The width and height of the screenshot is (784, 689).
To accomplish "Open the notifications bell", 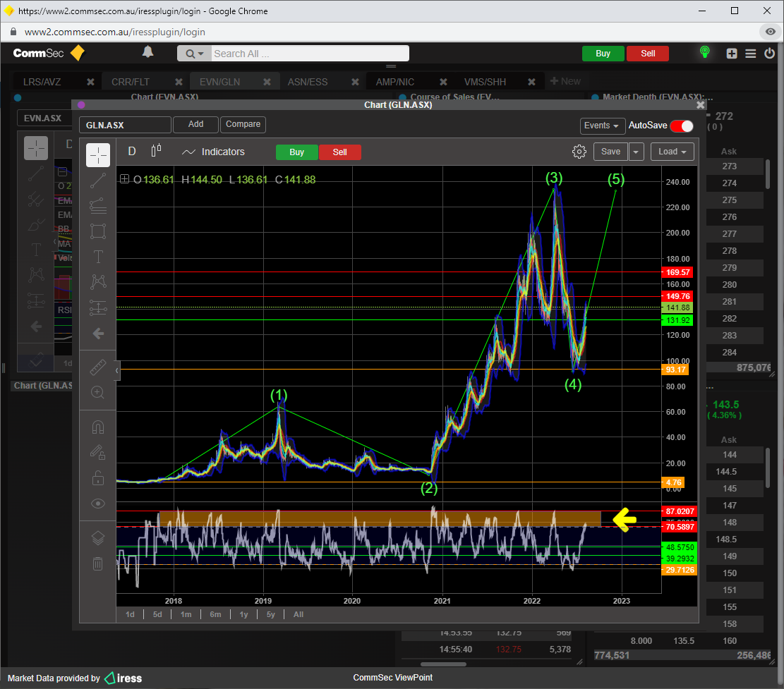I will [148, 52].
